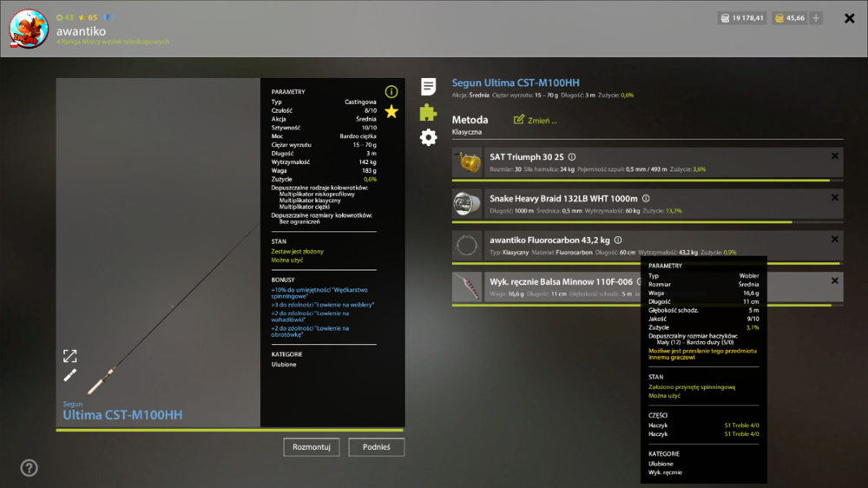Click the '4 Ranga Mistrz wędek teleskopowych' rank text
This screenshot has height=488, width=868.
click(113, 42)
